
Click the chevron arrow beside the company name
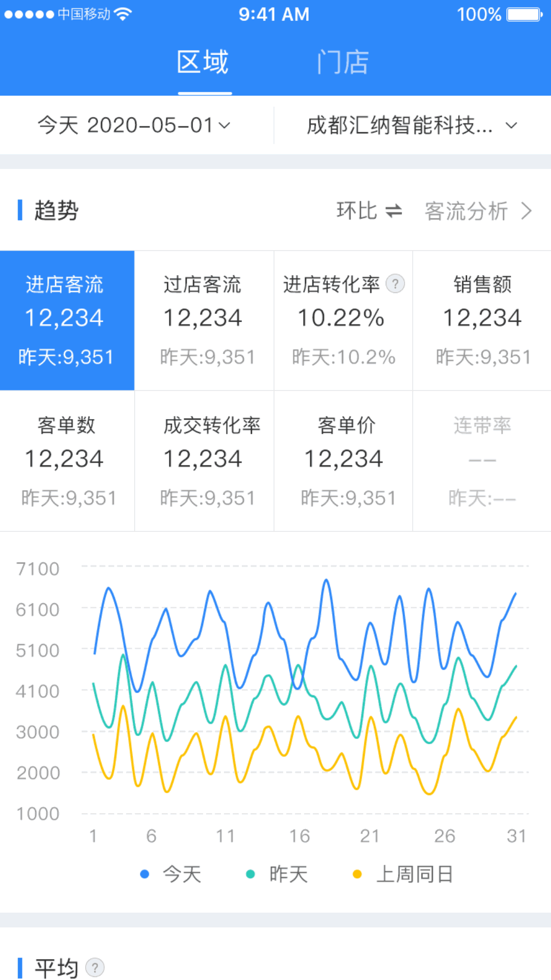(x=511, y=125)
